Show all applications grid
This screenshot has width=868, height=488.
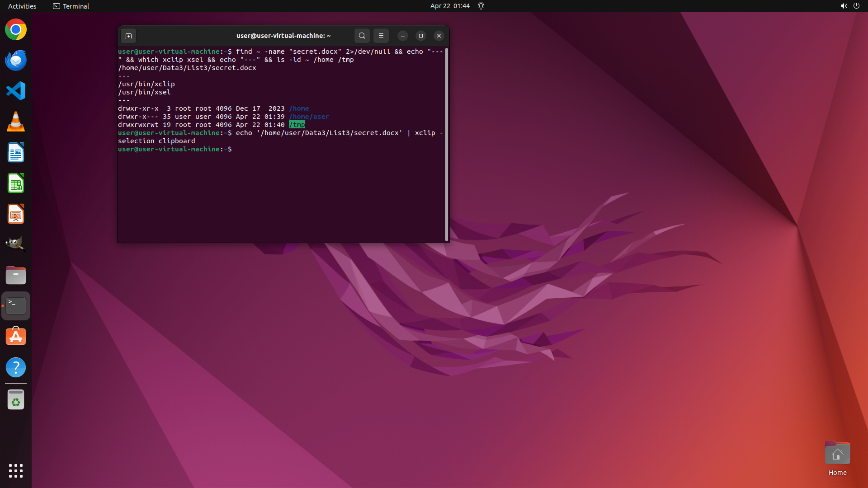(x=16, y=470)
